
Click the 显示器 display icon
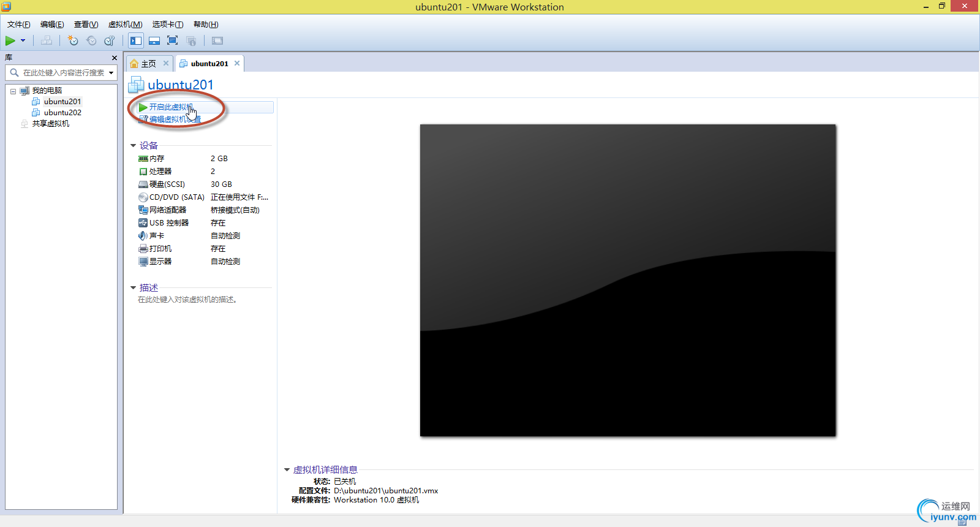tap(143, 262)
